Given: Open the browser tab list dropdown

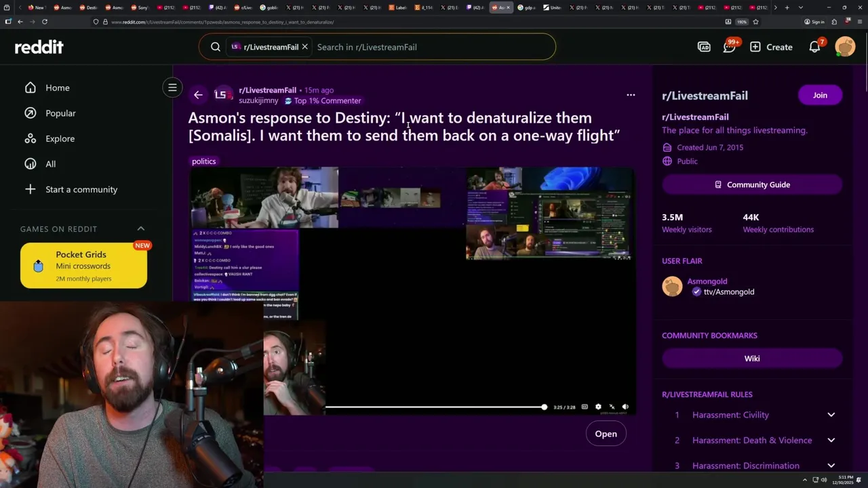Looking at the screenshot, I should pyautogui.click(x=801, y=7).
